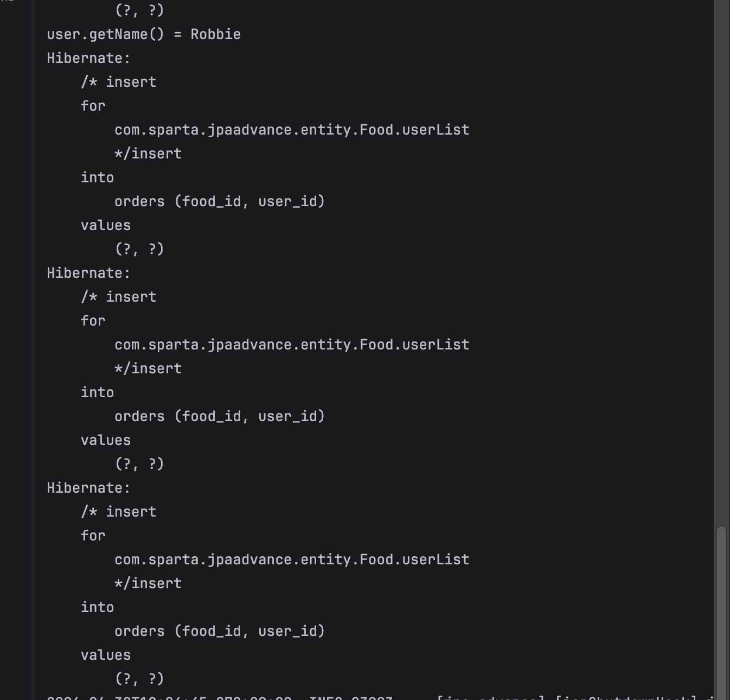Click the first 'orders (food_id, user_id)' line
This screenshot has width=730, height=700.
click(x=220, y=201)
